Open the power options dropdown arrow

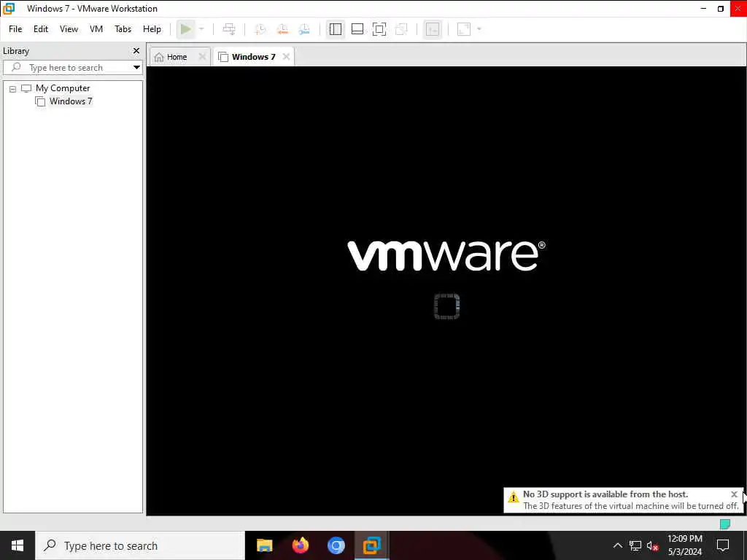pyautogui.click(x=201, y=29)
